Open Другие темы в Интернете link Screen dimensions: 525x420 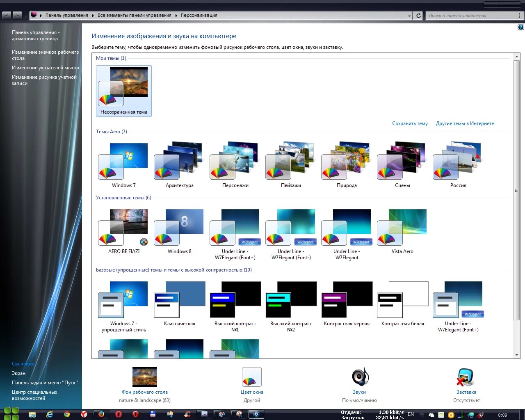click(x=465, y=123)
